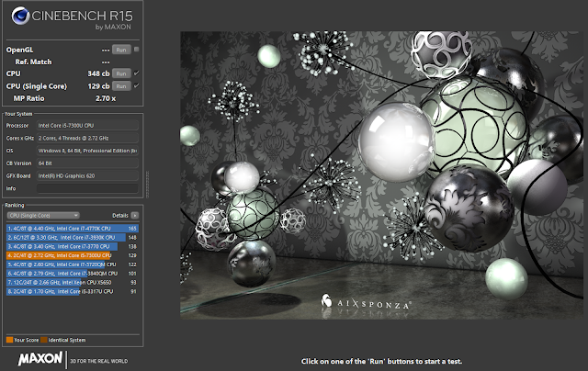Select the orange Intel Core i5-7300U ranking row
588x371 pixels.
pos(73,255)
